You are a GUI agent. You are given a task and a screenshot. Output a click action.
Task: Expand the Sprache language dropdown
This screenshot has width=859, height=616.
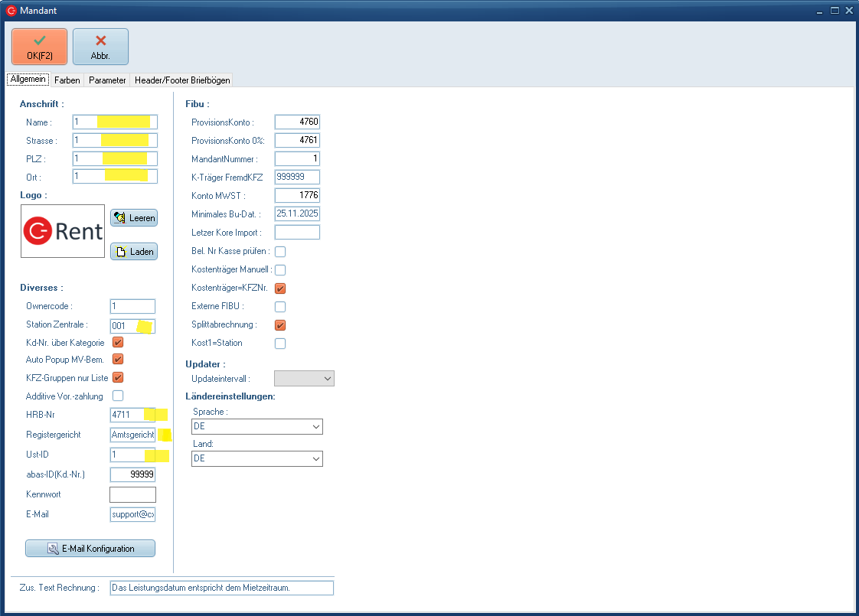coord(256,426)
